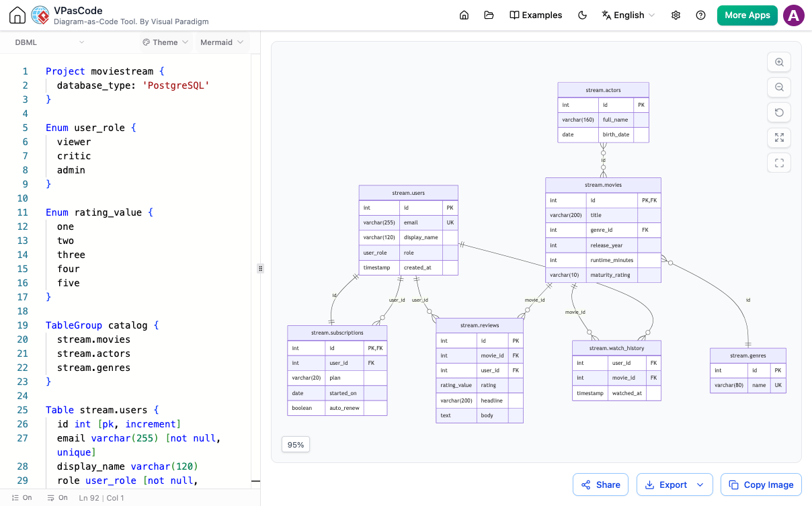Click rating_value type in stream.reviews

457,386
